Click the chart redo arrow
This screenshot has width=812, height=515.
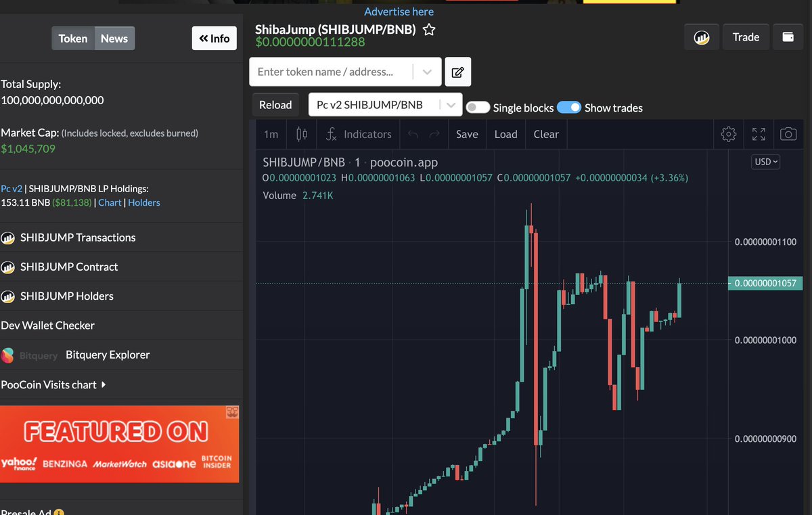coord(435,134)
